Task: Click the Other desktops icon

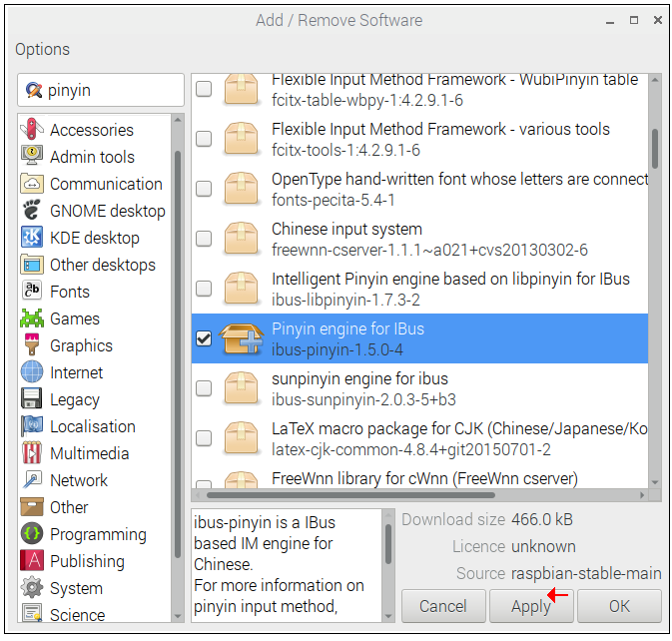Action: (x=32, y=265)
